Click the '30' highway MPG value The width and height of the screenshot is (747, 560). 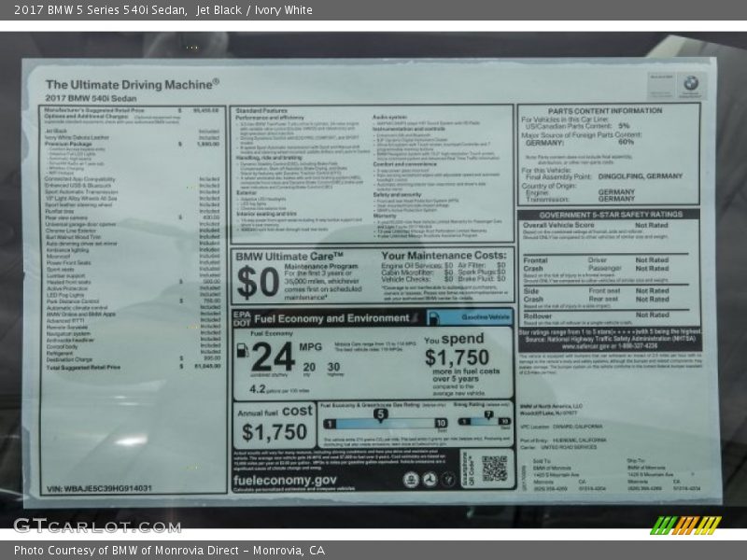click(333, 367)
